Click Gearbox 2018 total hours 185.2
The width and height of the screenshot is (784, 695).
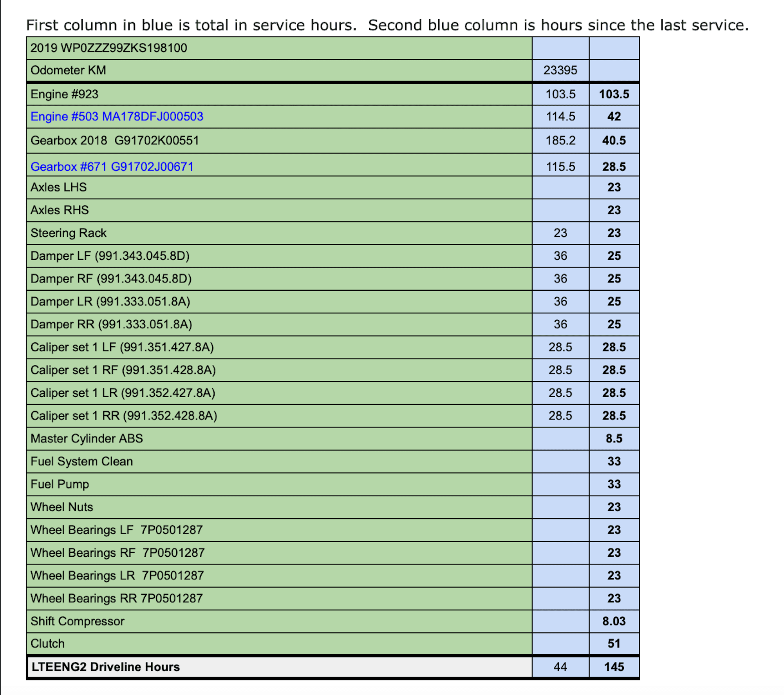pyautogui.click(x=560, y=140)
